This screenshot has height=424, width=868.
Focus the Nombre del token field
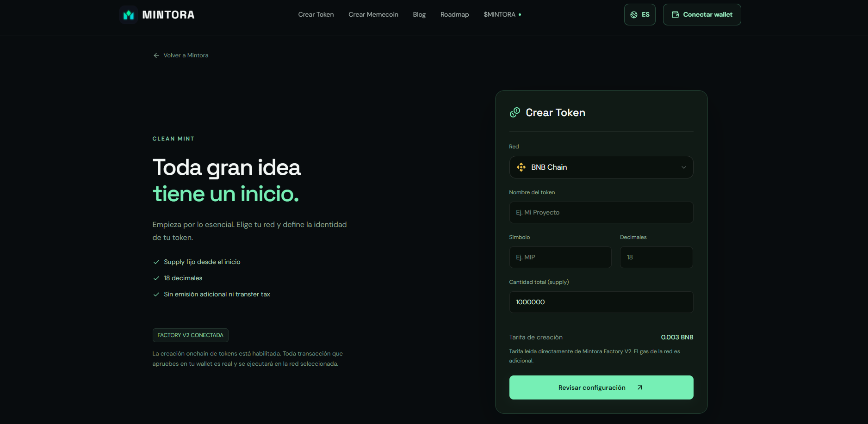tap(601, 212)
